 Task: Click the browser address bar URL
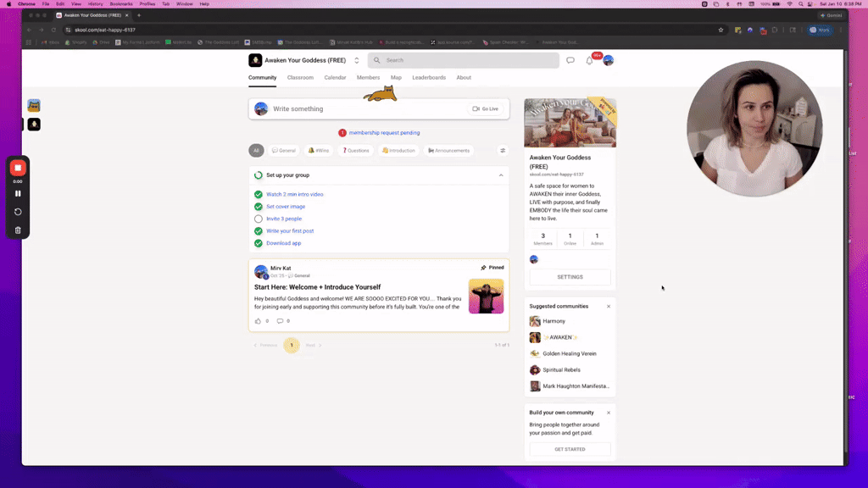[105, 30]
